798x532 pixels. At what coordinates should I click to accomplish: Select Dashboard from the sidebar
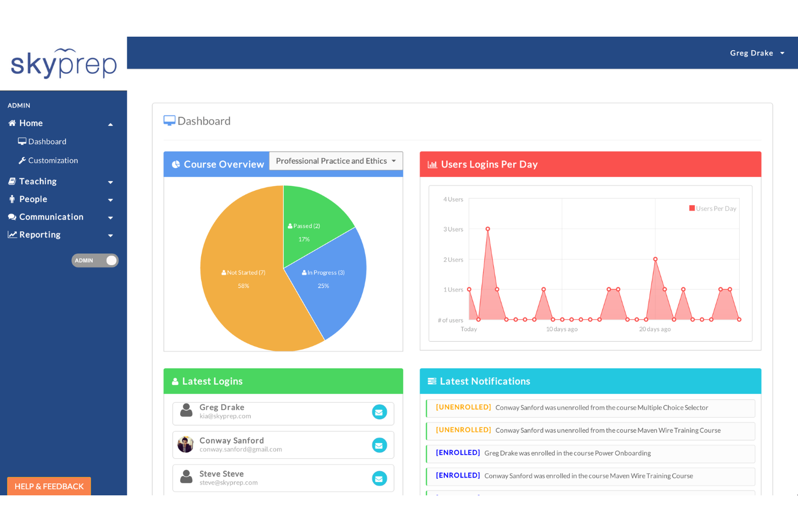[x=47, y=141]
